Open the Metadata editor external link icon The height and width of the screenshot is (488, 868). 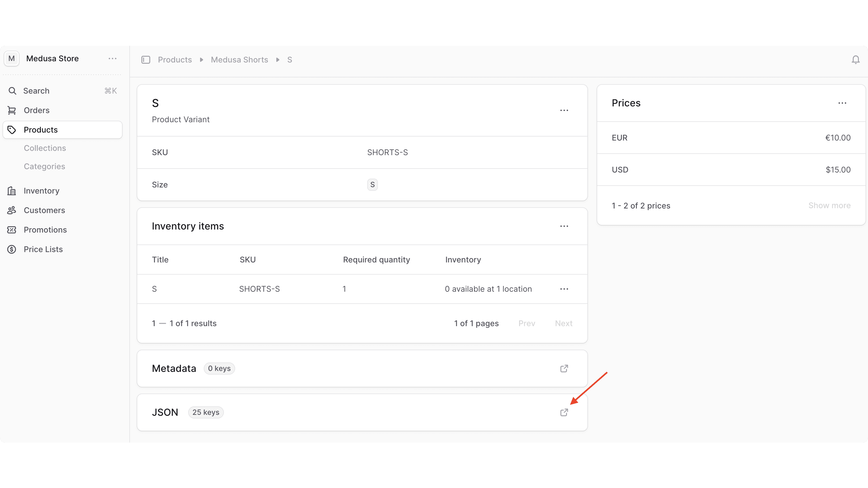565,369
